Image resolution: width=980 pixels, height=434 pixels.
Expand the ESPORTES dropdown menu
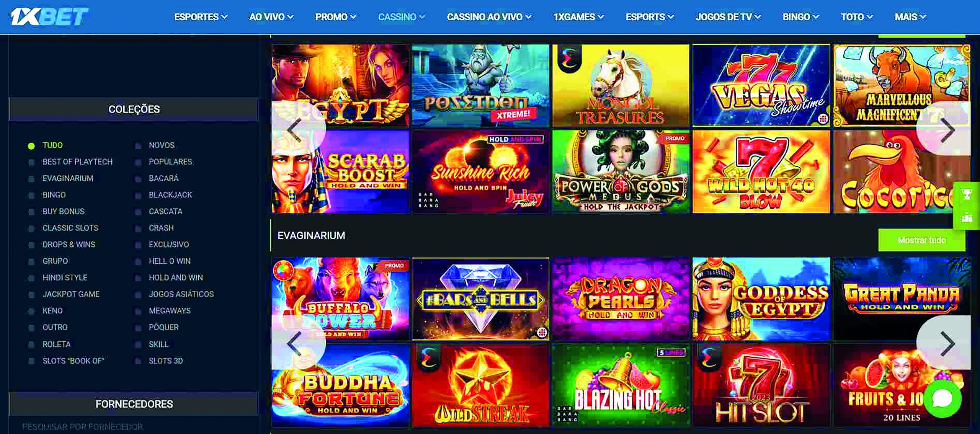click(201, 17)
